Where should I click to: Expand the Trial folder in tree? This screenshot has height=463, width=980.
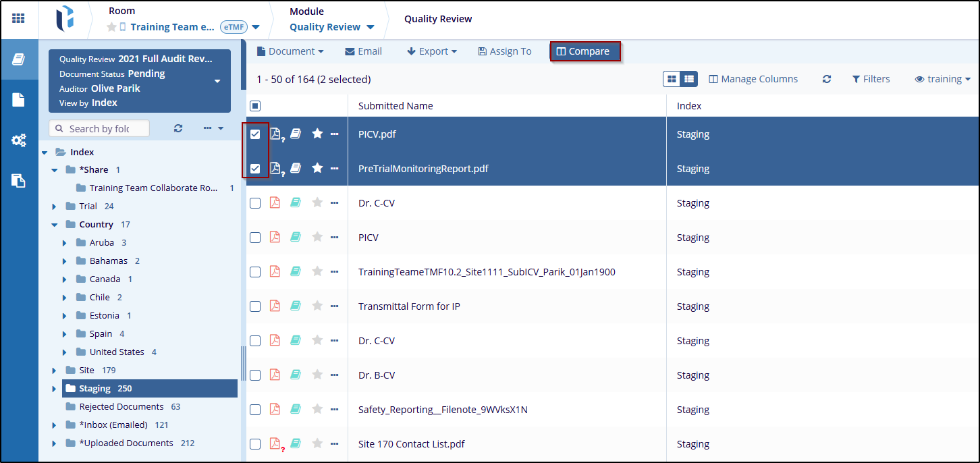point(55,207)
